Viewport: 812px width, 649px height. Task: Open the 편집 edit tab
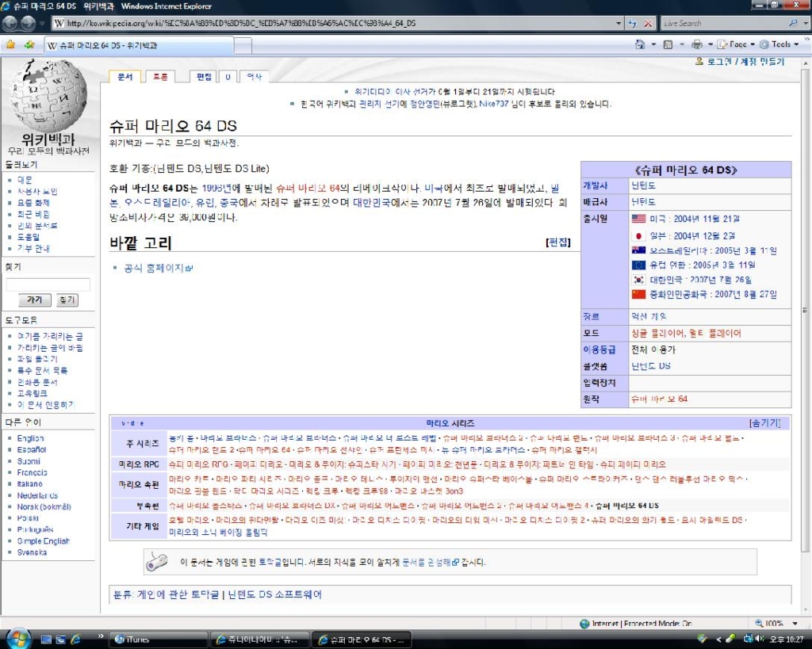click(204, 77)
